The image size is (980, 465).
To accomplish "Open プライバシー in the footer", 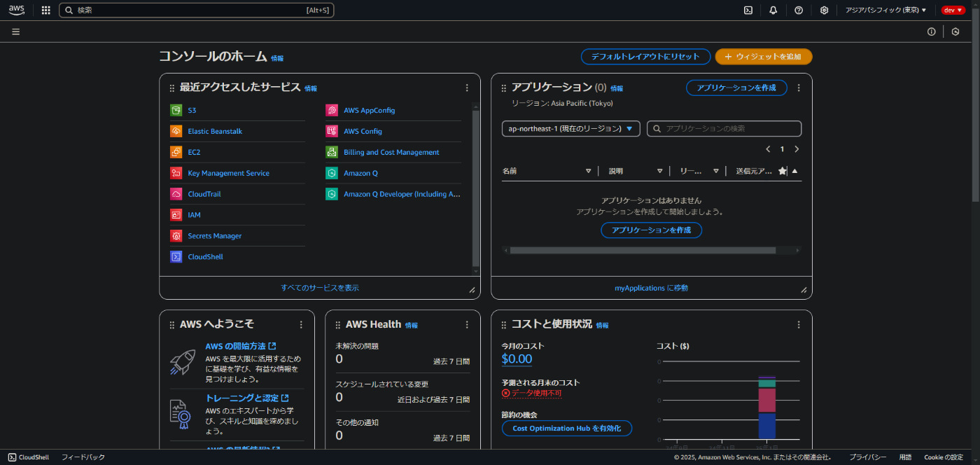I will coord(868,457).
